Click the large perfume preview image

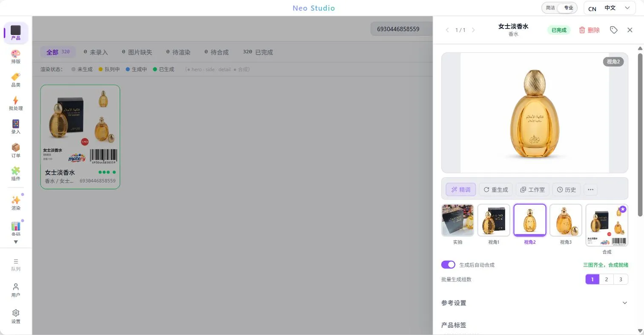point(535,113)
